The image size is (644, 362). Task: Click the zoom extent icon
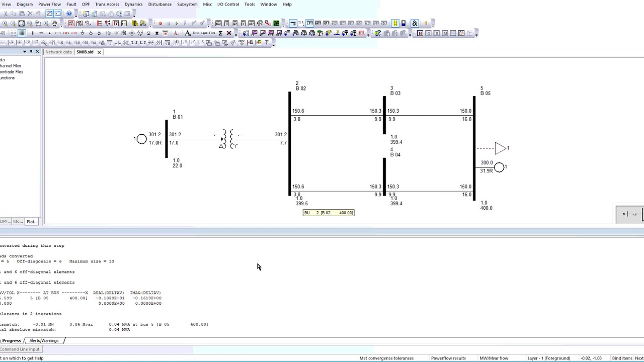pos(21,23)
